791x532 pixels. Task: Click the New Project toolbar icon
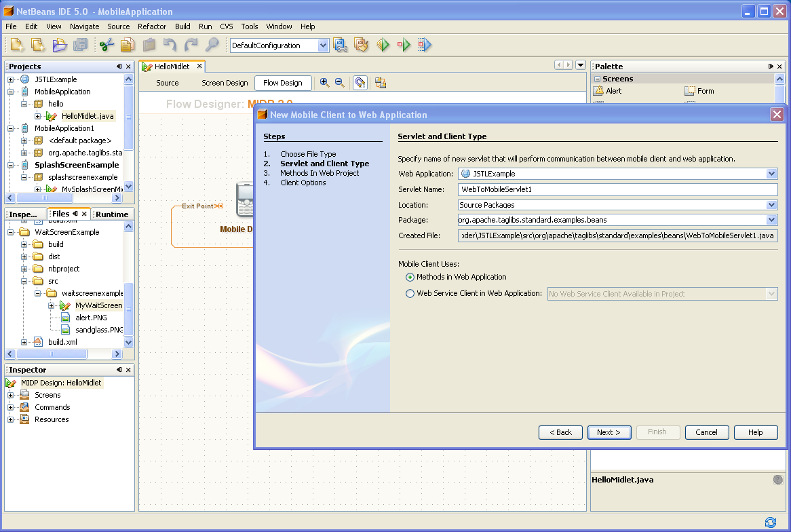pos(38,45)
